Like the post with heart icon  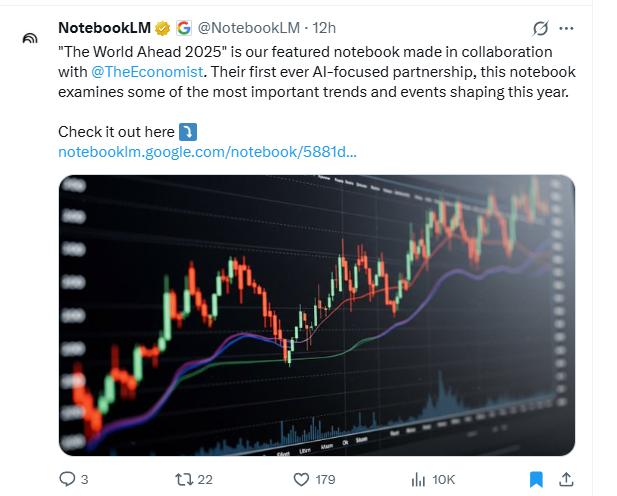301,479
